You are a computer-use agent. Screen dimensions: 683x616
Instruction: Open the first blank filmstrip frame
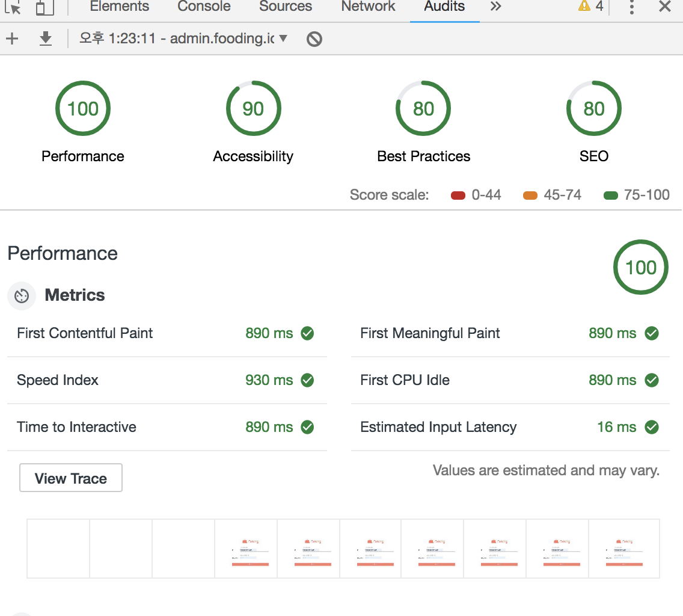coord(58,549)
